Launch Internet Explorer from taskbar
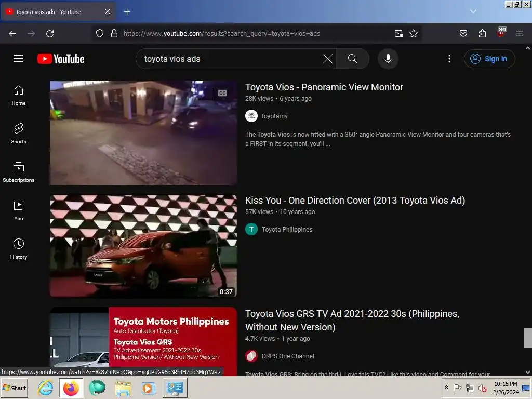Image resolution: width=532 pixels, height=399 pixels. tap(46, 388)
